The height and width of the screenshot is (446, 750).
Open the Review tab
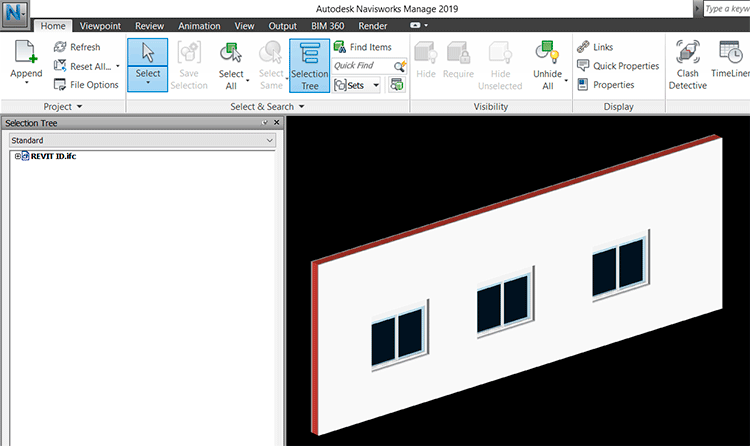(149, 26)
